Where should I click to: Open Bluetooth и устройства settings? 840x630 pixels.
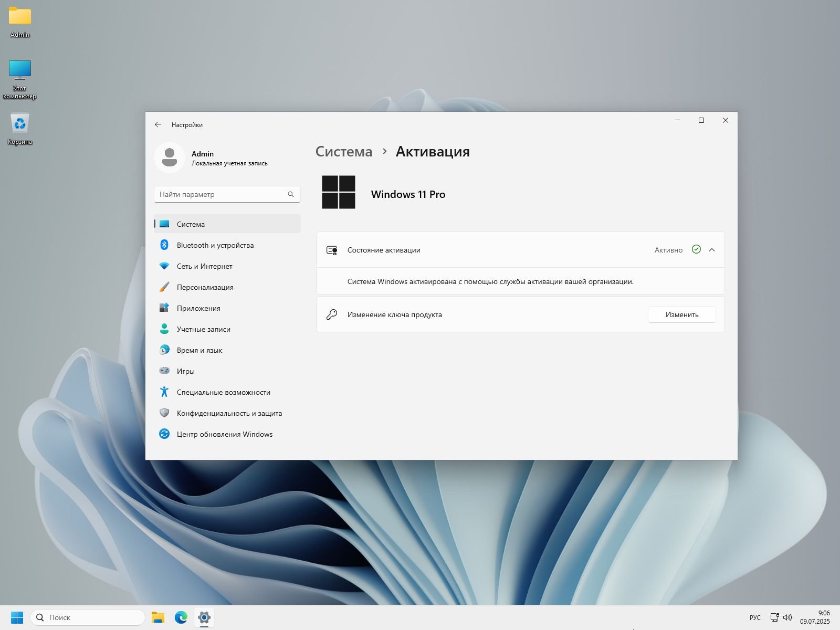coord(227,245)
